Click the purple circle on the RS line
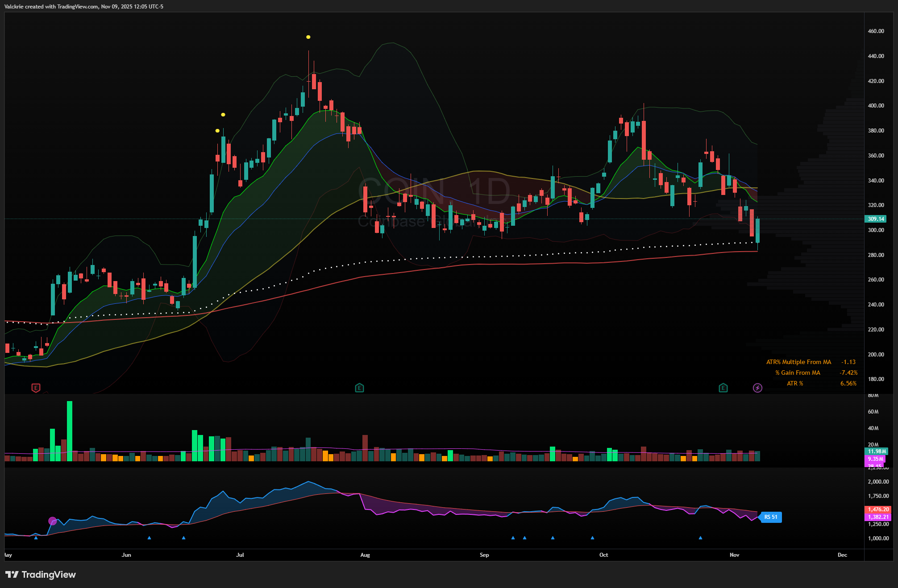The height and width of the screenshot is (588, 898). click(x=52, y=521)
